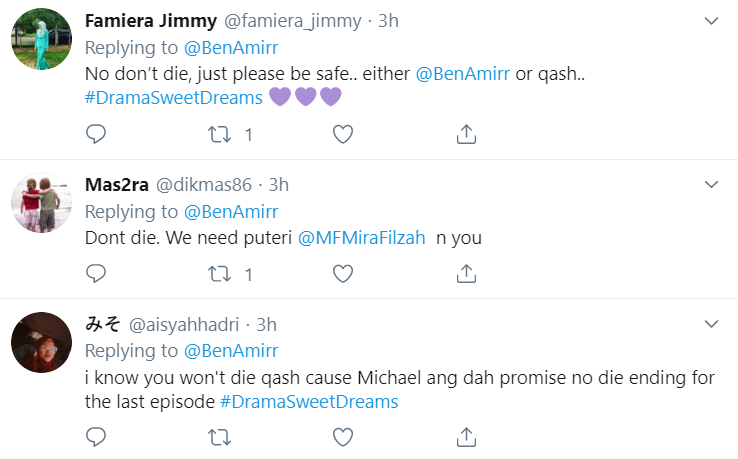The width and height of the screenshot is (738, 459).
Task: Open #DramaSweetDreams hashtag in Famiera's tweet
Action: [173, 98]
